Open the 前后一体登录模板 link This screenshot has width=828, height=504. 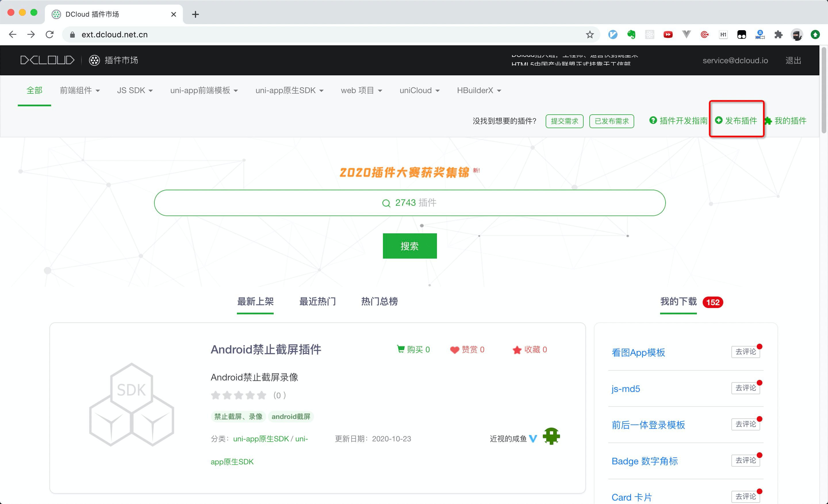(648, 425)
